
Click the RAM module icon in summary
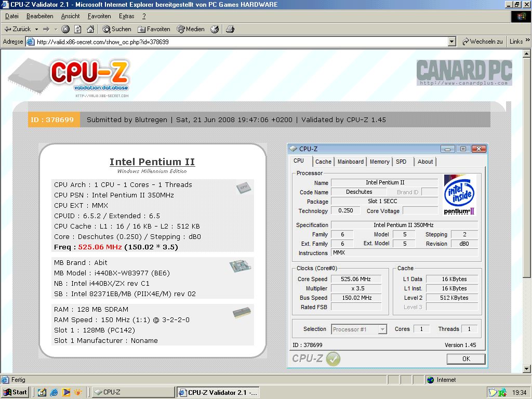pyautogui.click(x=242, y=312)
